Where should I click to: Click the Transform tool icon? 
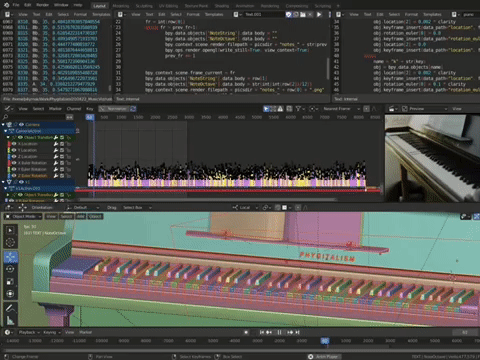(10, 294)
